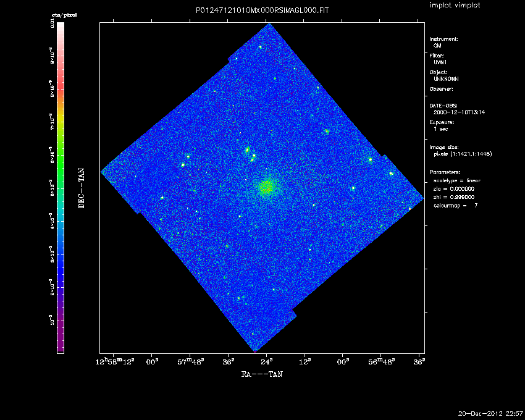Select the 'implot vimplot' header text

(x=455, y=5)
